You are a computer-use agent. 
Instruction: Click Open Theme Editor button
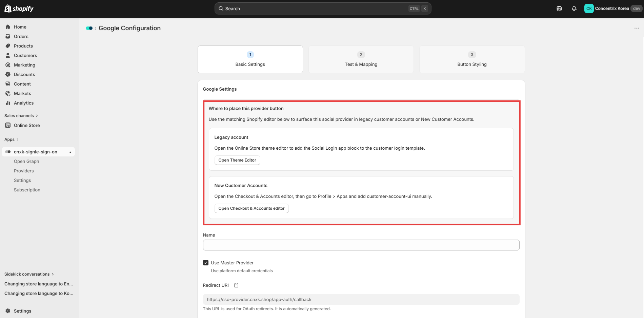tap(237, 160)
